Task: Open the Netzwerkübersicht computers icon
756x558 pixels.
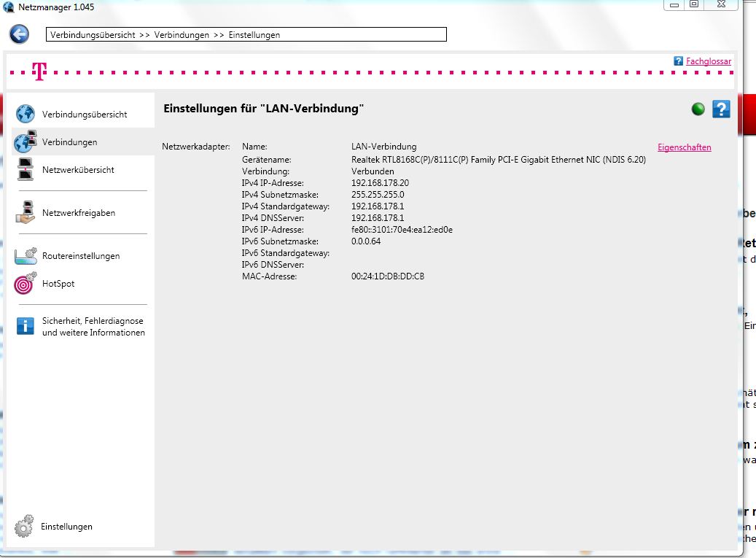Action: pyautogui.click(x=25, y=169)
